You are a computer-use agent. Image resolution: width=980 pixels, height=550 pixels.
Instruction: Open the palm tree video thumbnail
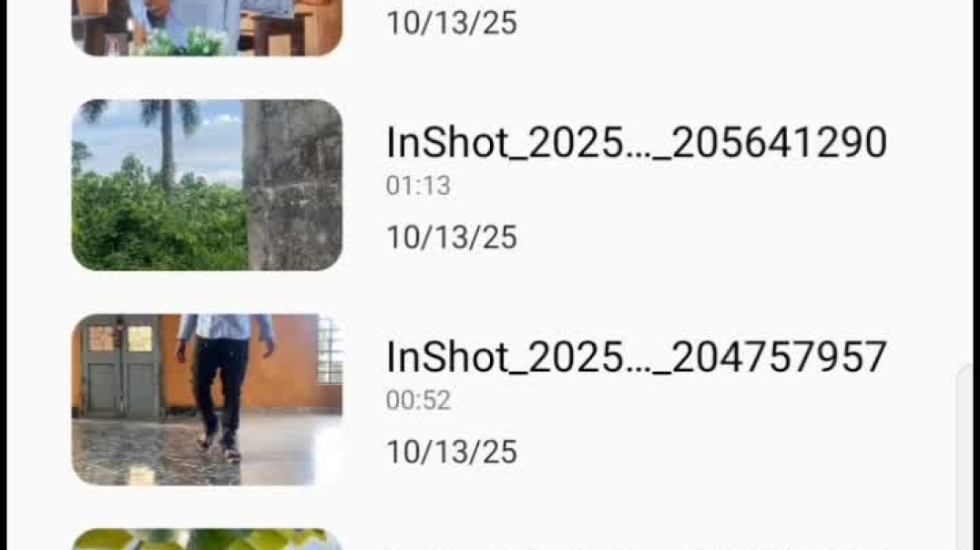(x=207, y=185)
